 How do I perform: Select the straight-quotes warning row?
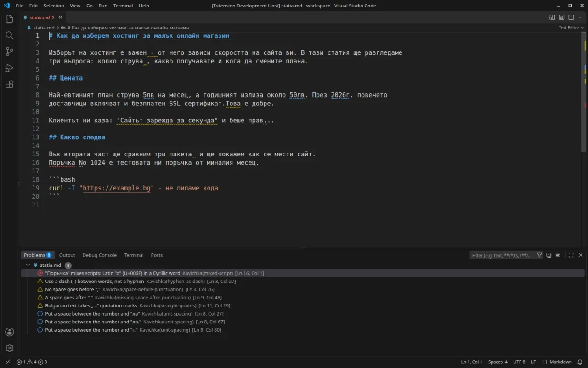click(x=303, y=305)
